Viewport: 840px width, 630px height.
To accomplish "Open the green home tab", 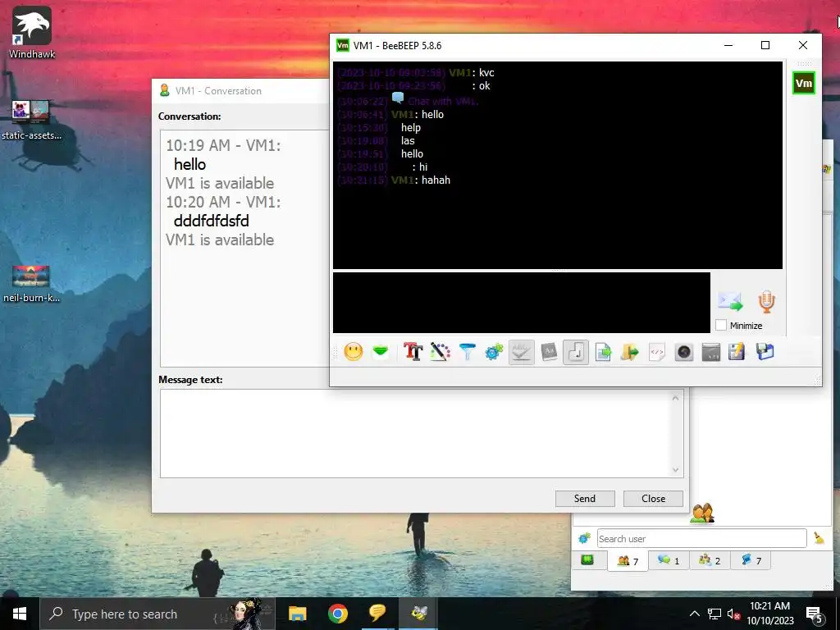I will click(587, 560).
